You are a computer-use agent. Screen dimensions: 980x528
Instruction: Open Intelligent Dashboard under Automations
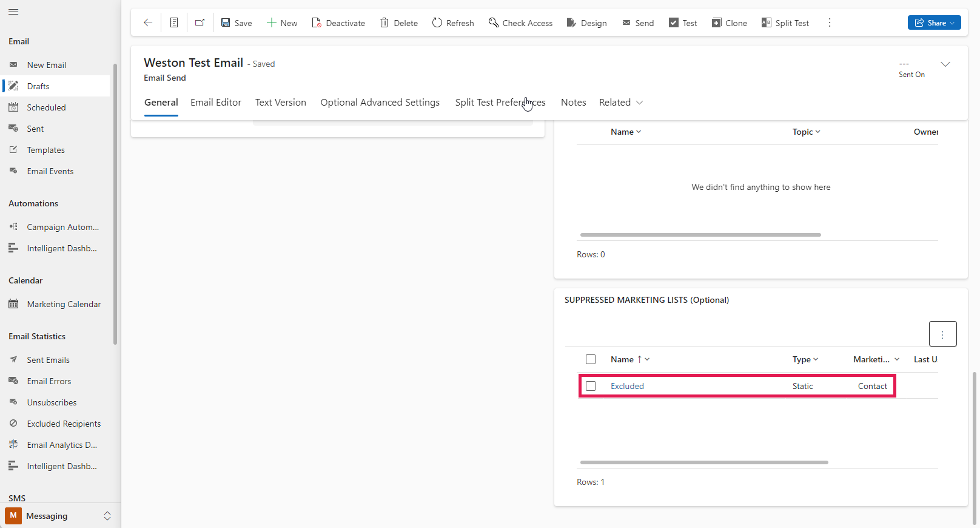point(56,248)
